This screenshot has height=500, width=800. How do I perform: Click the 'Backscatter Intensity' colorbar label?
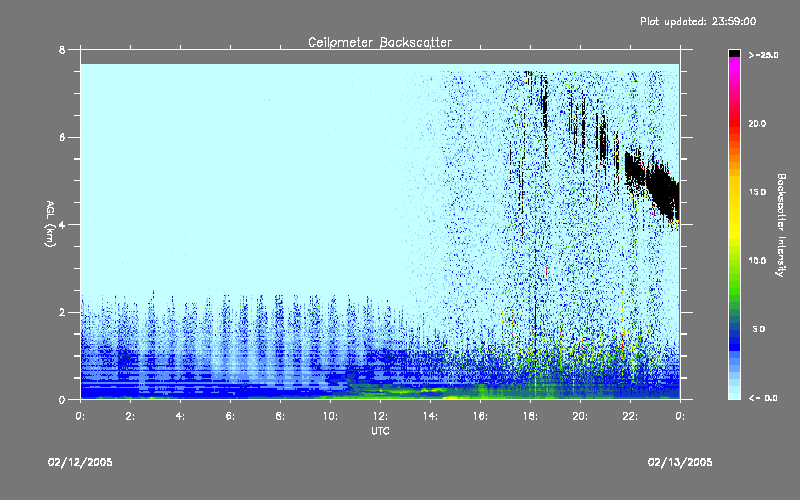pos(781,225)
